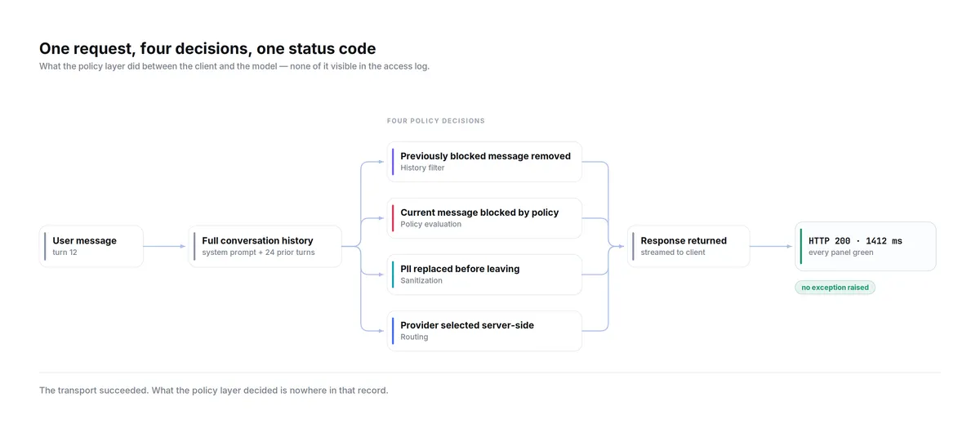Viewport: 980px width, 429px height.
Task: Click the green bar on HTTP 200 box
Action: tap(801, 246)
